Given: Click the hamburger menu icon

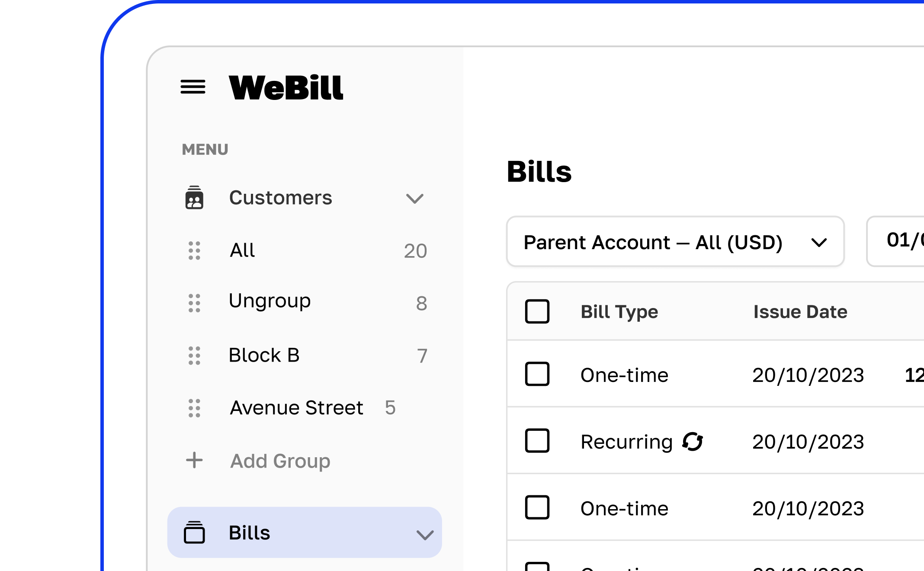Looking at the screenshot, I should coord(192,87).
